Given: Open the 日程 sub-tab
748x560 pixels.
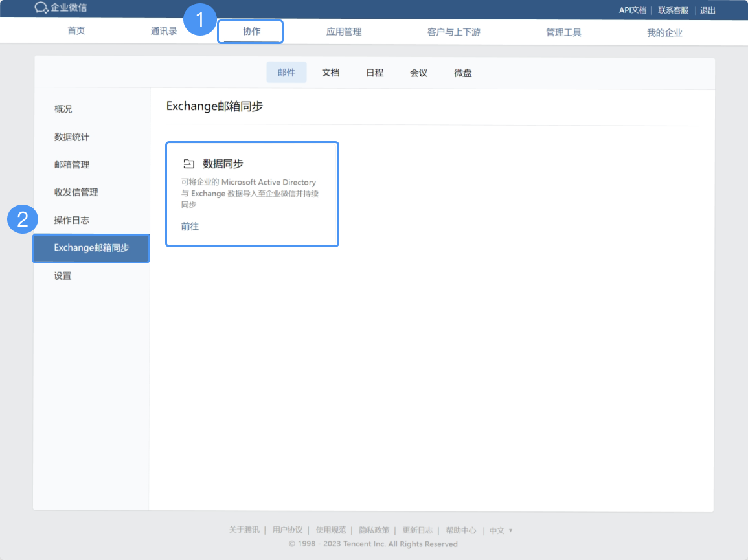Looking at the screenshot, I should pos(375,73).
